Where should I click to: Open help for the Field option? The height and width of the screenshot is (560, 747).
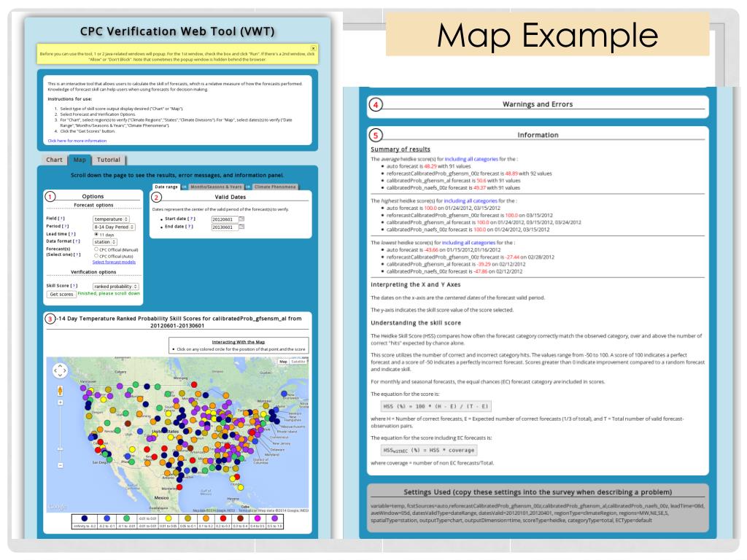tap(61, 219)
